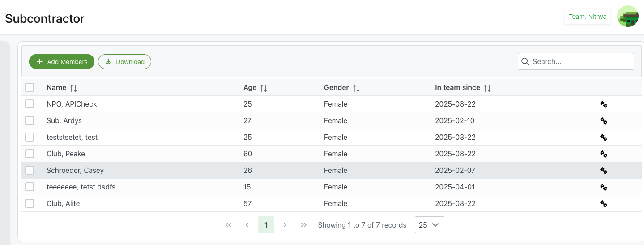Click gears icon for Sub, Ardys
The image size is (644, 245).
point(604,121)
